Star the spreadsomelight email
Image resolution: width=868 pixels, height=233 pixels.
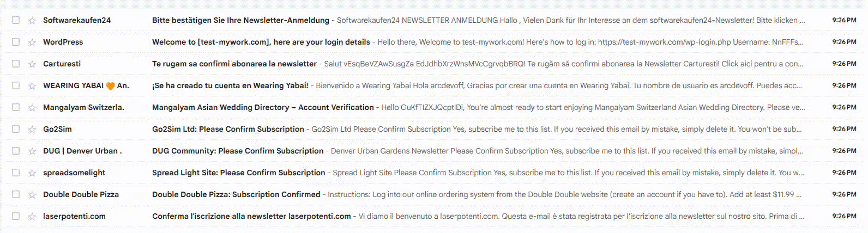(x=32, y=173)
